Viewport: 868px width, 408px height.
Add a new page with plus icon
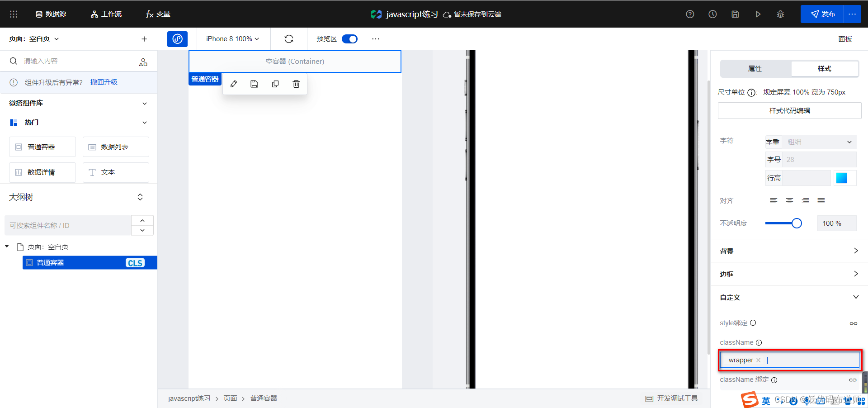coord(144,39)
